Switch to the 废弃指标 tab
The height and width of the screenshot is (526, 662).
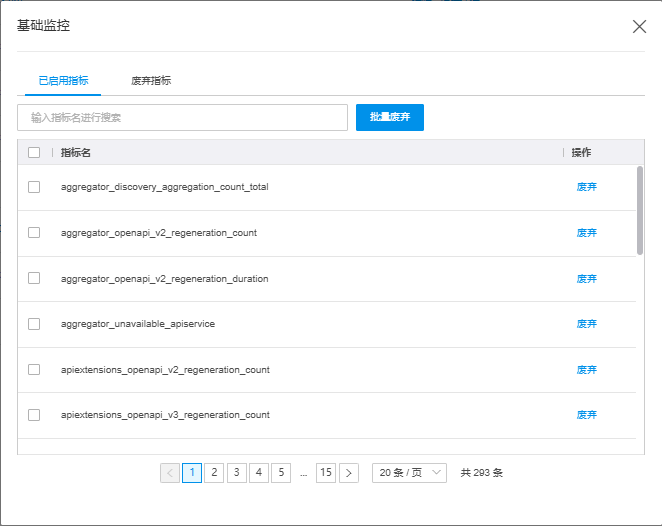[151, 80]
